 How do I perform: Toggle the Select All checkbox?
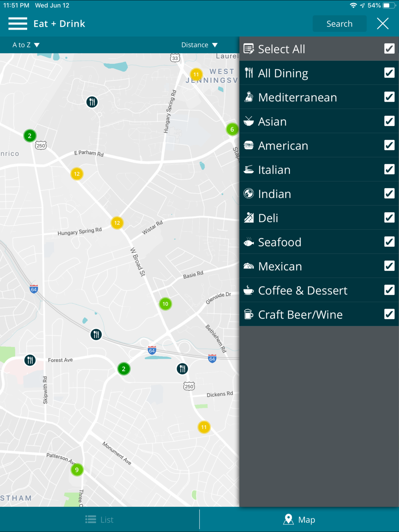point(389,49)
